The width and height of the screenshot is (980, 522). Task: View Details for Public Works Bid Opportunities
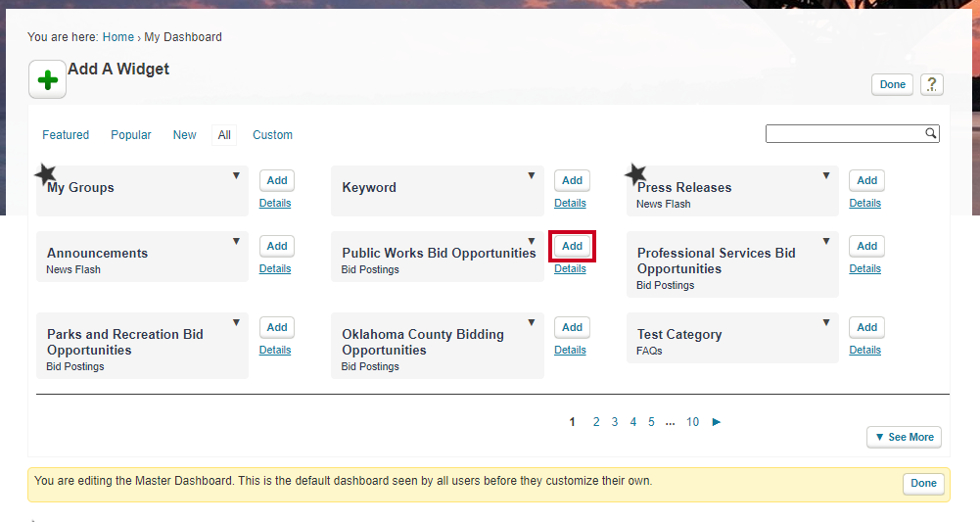[x=570, y=268]
